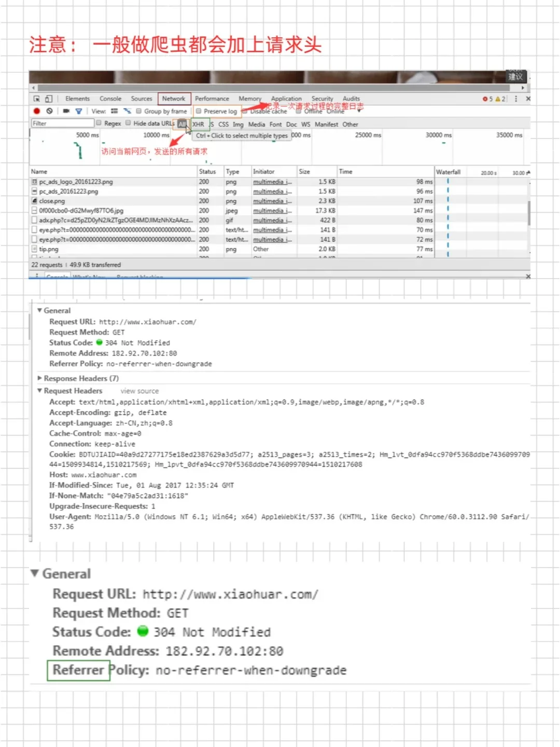Enable the Hide data URLs checkbox

click(x=128, y=123)
